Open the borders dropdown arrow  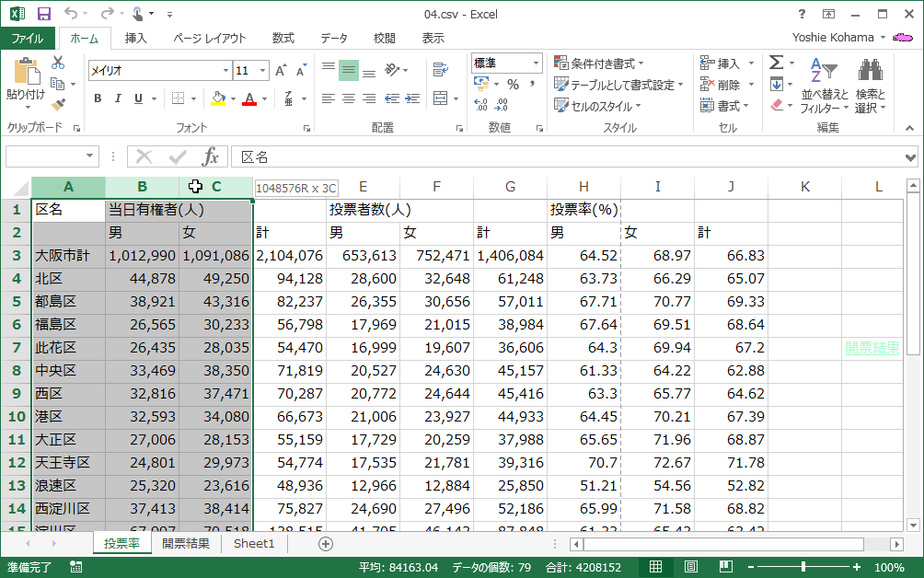click(x=193, y=99)
